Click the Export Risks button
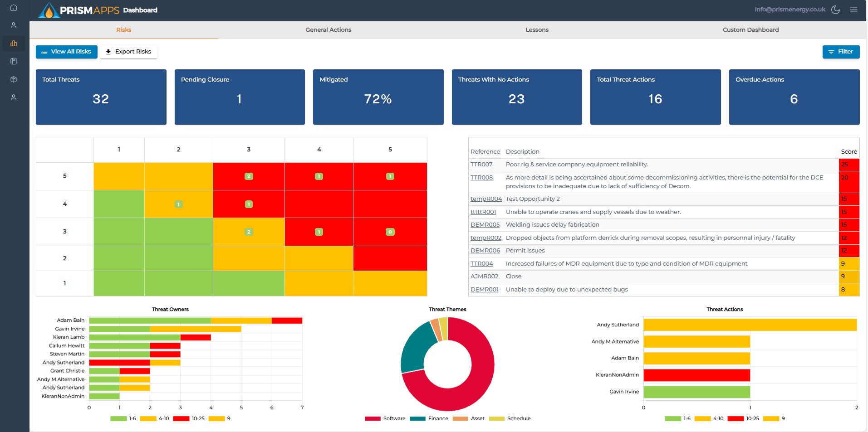 click(x=128, y=52)
